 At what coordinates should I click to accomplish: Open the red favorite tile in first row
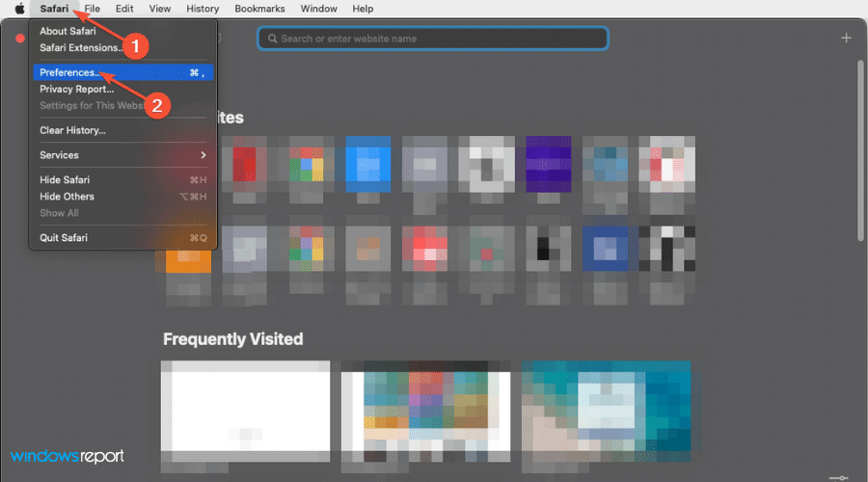(245, 164)
